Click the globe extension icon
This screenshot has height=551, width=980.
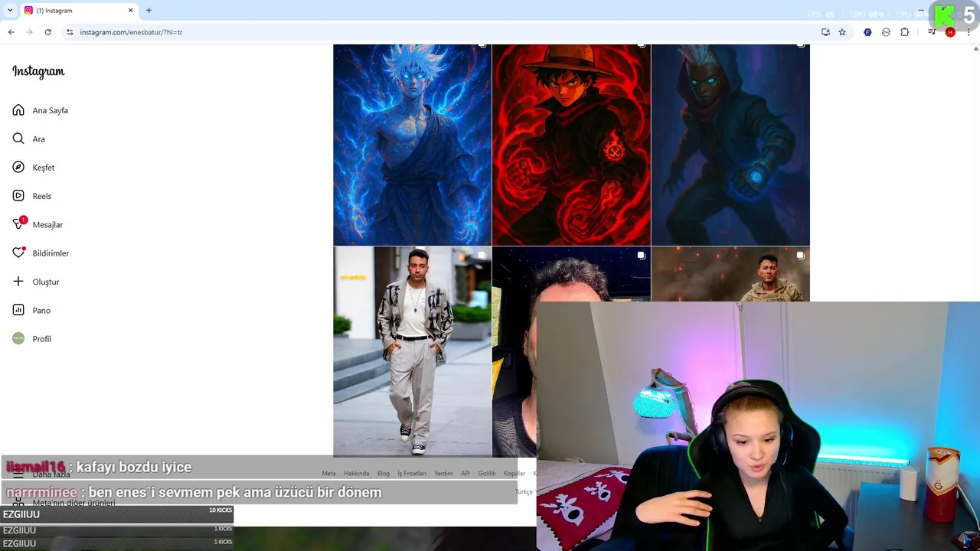pyautogui.click(x=886, y=32)
